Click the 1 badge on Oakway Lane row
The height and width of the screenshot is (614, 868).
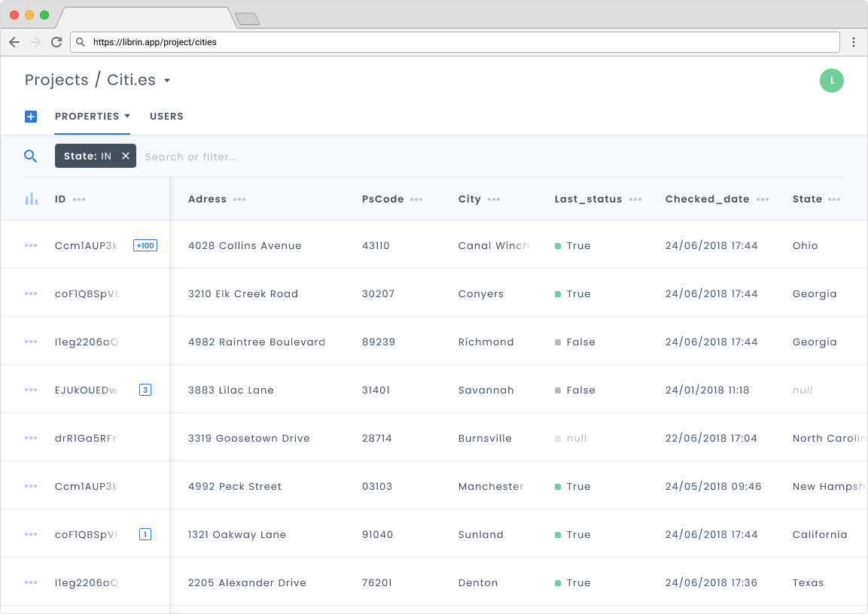coord(145,533)
